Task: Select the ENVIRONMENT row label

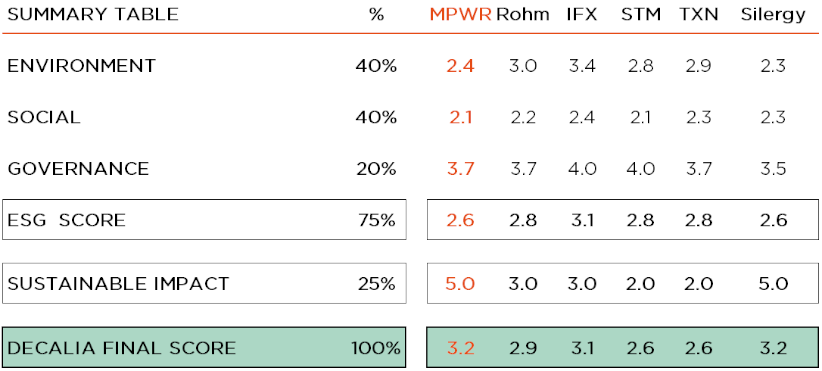Action: click(81, 66)
